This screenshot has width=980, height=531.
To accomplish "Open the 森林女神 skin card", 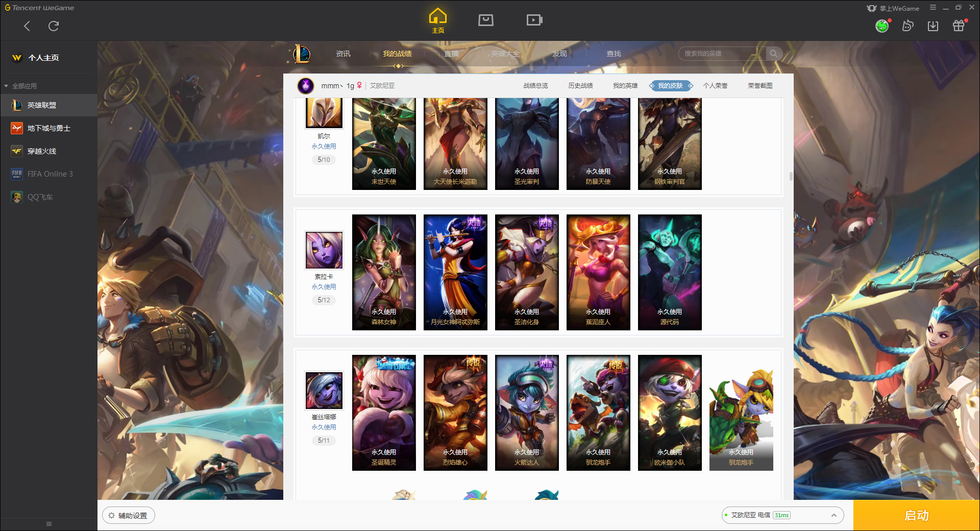I will tap(384, 272).
